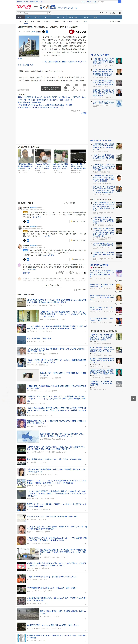Select the ライブ navigation tab
This screenshot has height=644, width=138.
click(x=37, y=17)
